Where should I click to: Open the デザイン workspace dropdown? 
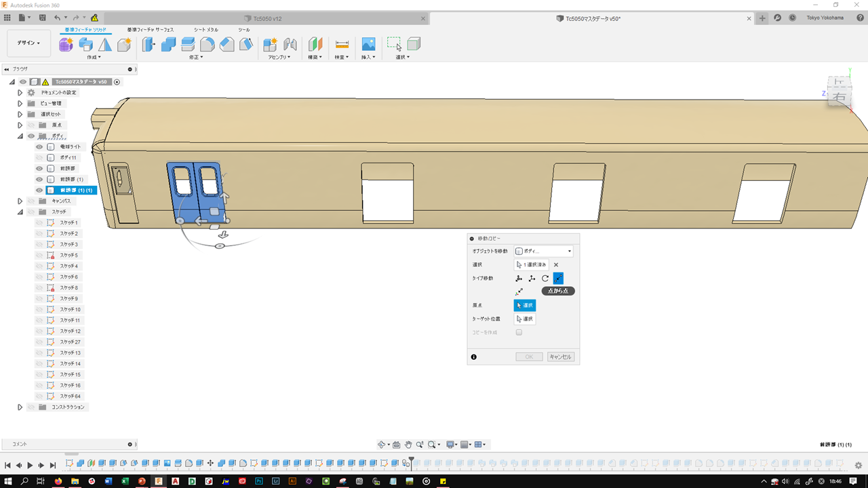click(28, 43)
